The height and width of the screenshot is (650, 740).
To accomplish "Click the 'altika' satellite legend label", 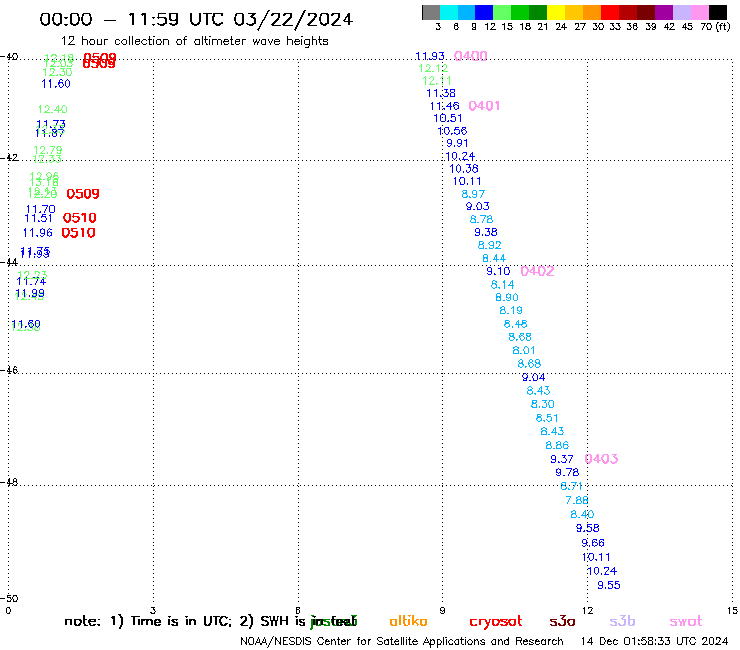I will click(x=408, y=621).
